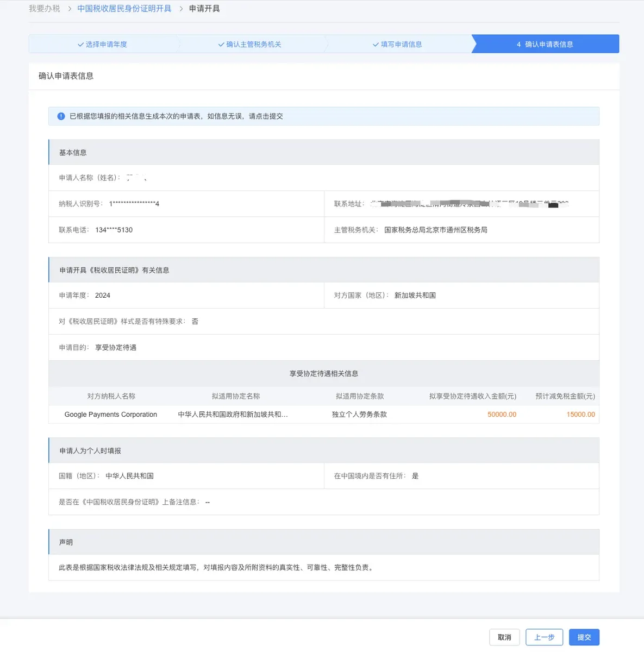Open the 中国税收居民身份证明开具 breadcrumb link
This screenshot has height=652, width=644.
pos(124,9)
